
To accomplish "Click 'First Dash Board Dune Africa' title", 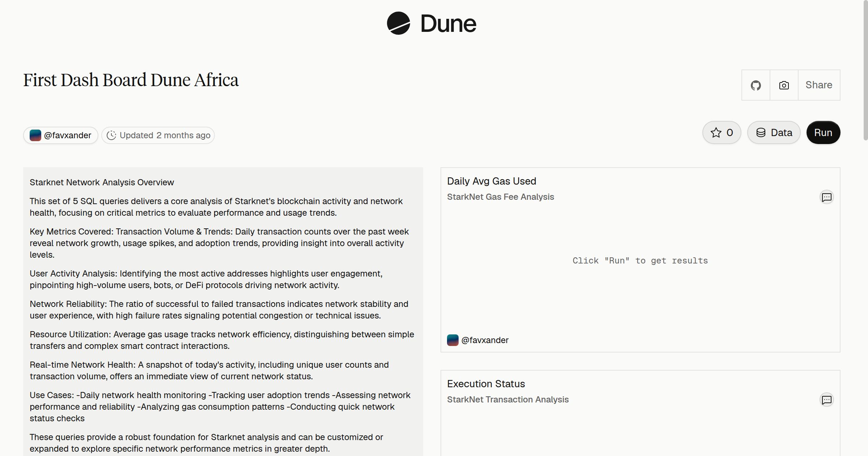I will [x=131, y=80].
